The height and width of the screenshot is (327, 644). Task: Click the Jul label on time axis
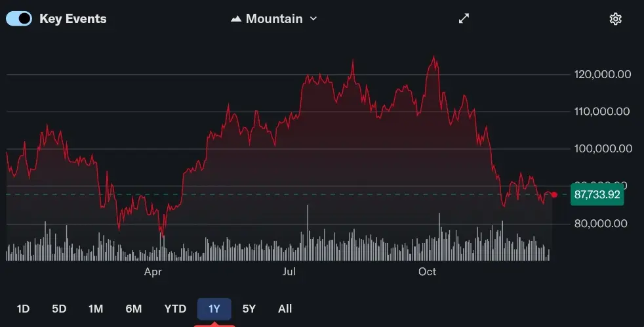coord(289,271)
